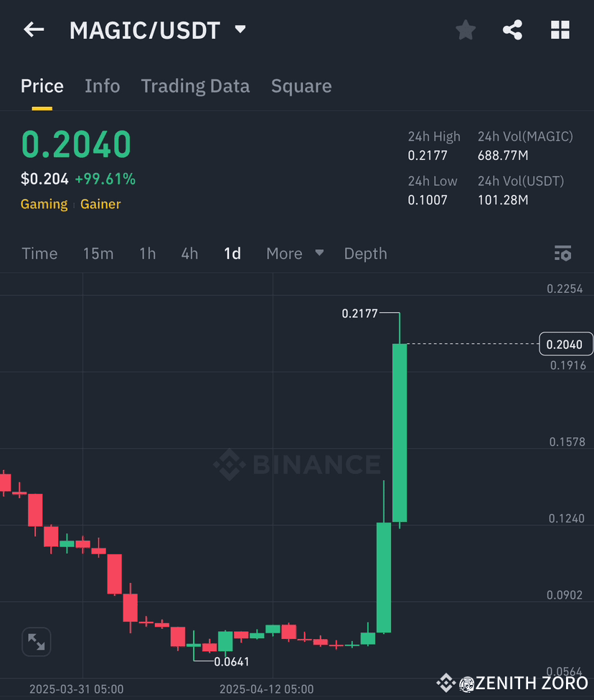Share the MAGIC/USDT chart
The image size is (594, 700).
[x=512, y=29]
